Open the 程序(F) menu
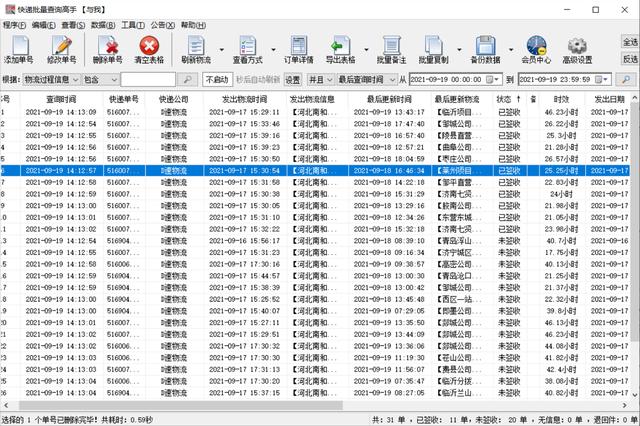The height and width of the screenshot is (426, 640). [14, 25]
